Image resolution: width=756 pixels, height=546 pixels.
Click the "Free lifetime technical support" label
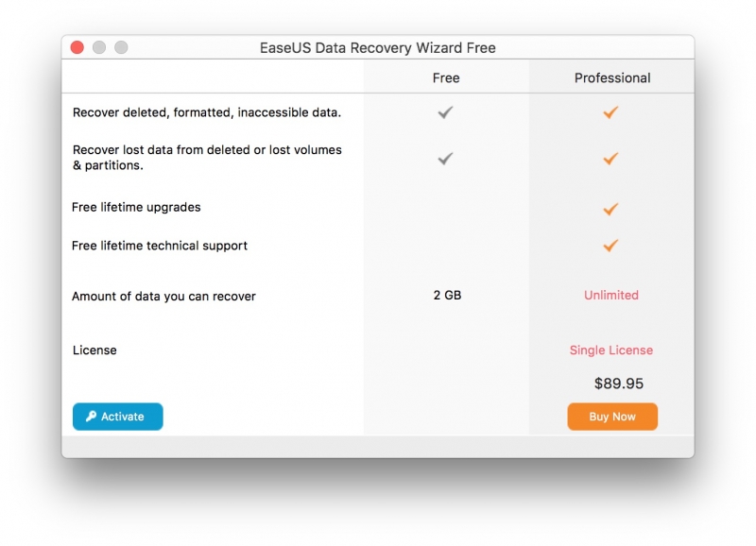pos(160,246)
